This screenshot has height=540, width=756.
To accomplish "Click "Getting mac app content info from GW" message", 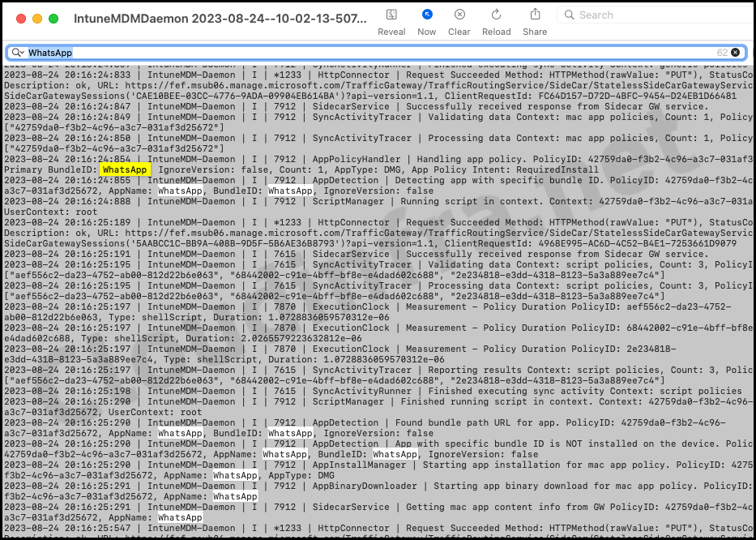I will 505,507.
